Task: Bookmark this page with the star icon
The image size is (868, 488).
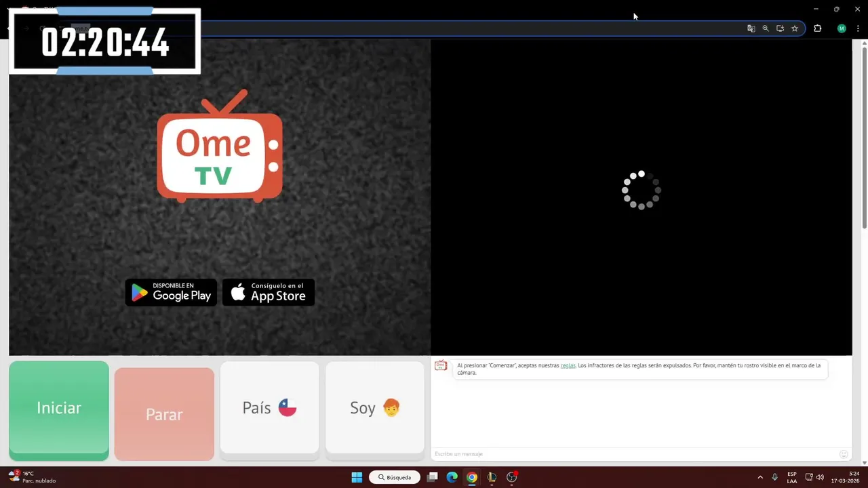Action: (795, 28)
